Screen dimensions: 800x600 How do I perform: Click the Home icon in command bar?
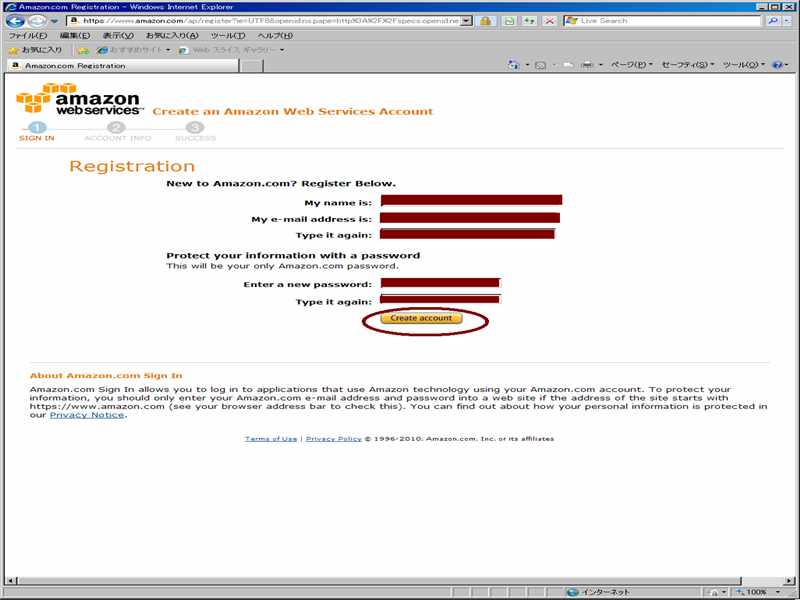click(513, 65)
